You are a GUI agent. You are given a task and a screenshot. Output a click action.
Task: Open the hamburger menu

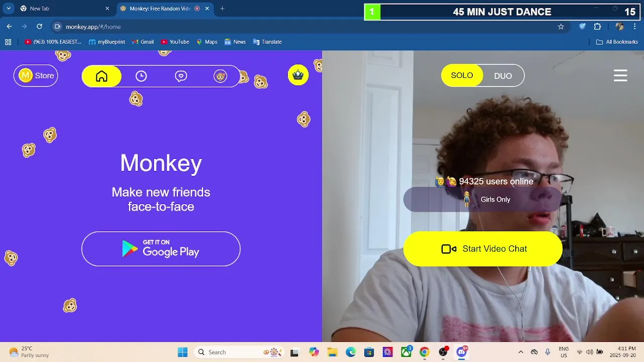[x=620, y=76]
